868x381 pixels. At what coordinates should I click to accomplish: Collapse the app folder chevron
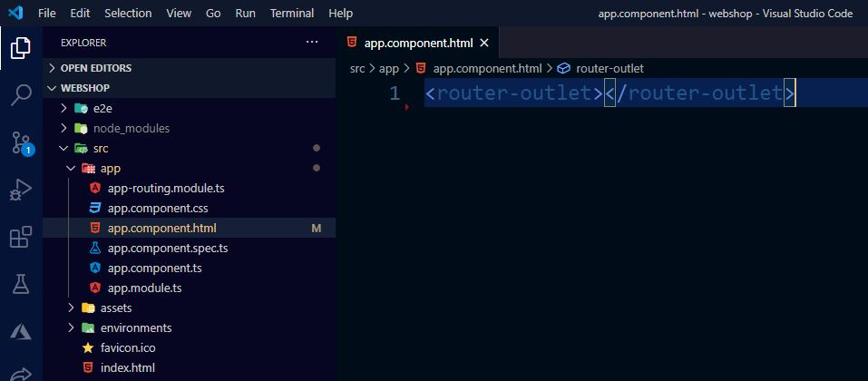[71, 169]
